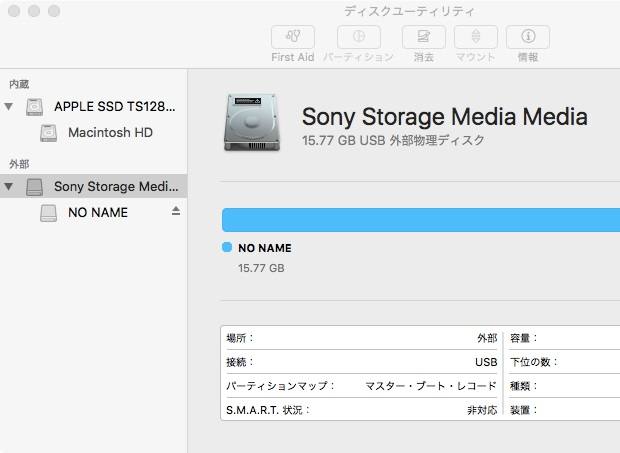Select APPLE SSD TS128 in sidebar

point(115,107)
